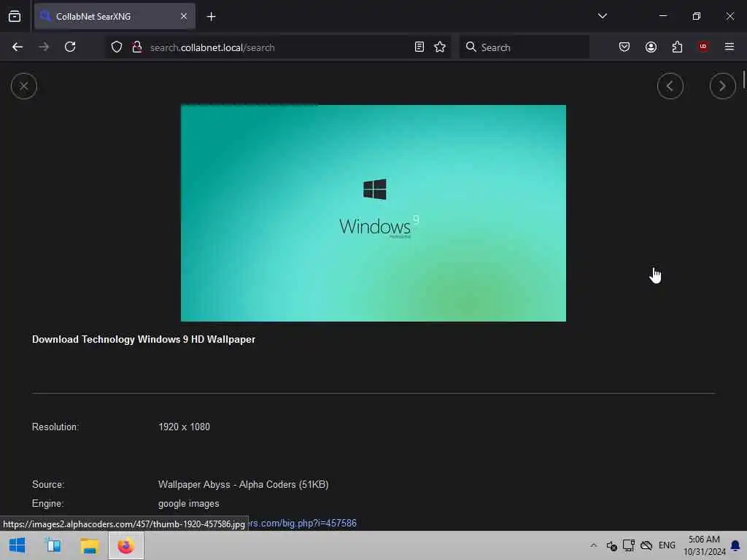The height and width of the screenshot is (560, 747).
Task: Reload the current page
Action: click(x=70, y=47)
